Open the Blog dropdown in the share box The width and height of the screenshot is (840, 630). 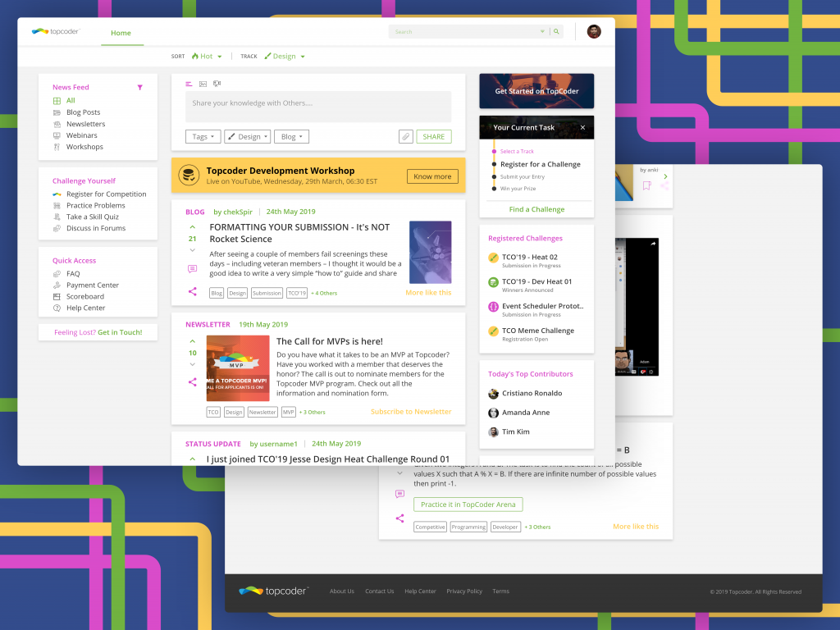point(291,137)
